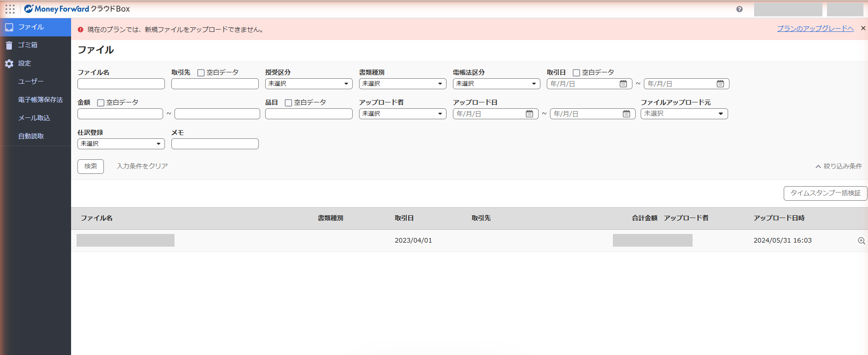Focus the ファイル名 input field

pos(121,84)
